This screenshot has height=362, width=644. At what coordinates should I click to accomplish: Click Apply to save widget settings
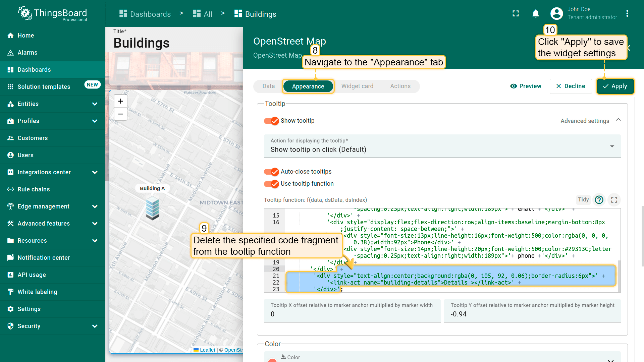[615, 86]
